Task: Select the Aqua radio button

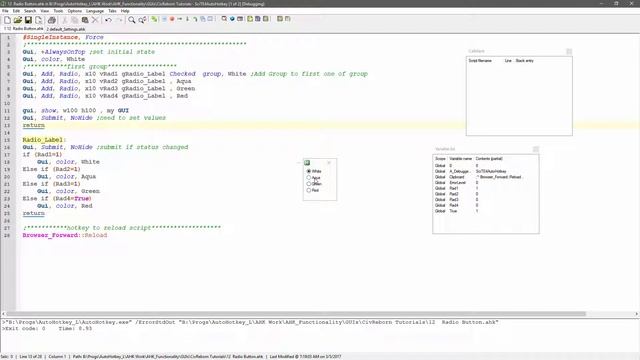Action: point(313,178)
